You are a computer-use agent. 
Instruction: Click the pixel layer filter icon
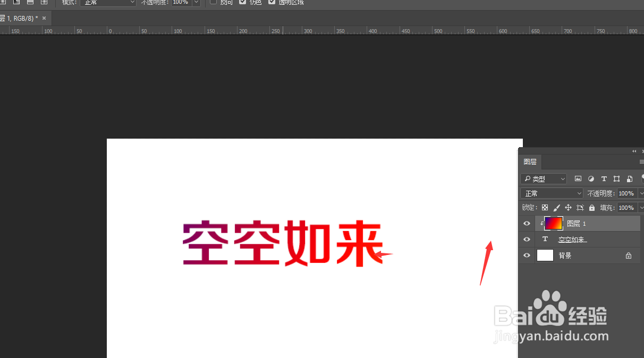(x=578, y=178)
